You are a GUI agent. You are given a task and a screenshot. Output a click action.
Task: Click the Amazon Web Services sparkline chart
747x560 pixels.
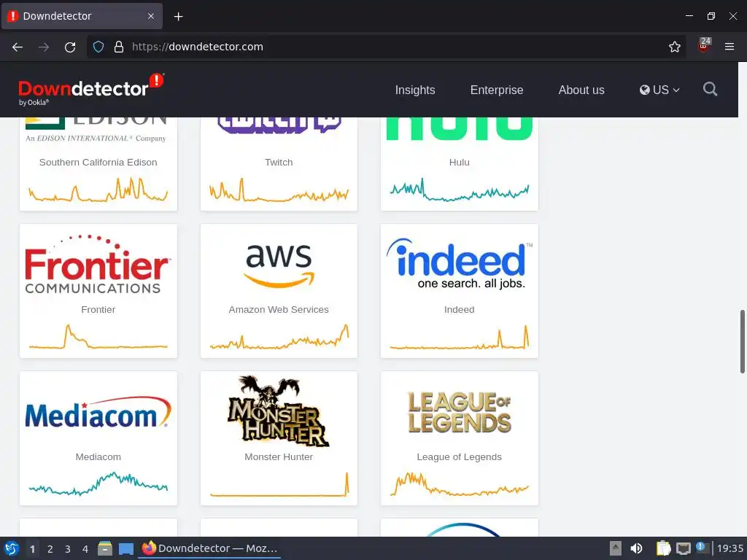pyautogui.click(x=279, y=337)
